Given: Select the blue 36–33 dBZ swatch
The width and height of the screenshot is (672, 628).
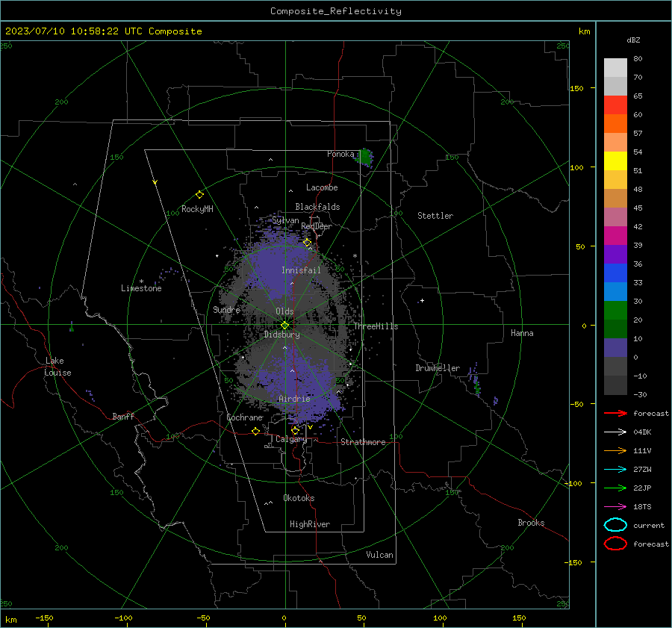Looking at the screenshot, I should (x=615, y=273).
